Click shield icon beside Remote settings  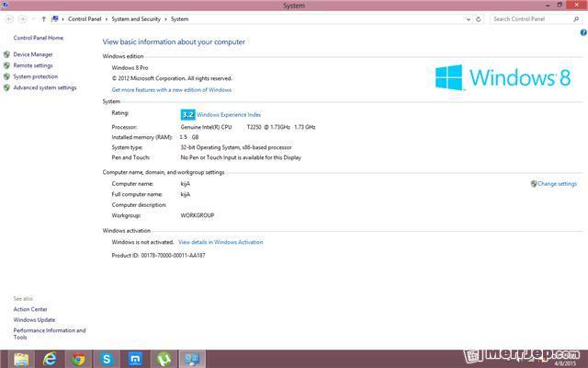pyautogui.click(x=6, y=65)
